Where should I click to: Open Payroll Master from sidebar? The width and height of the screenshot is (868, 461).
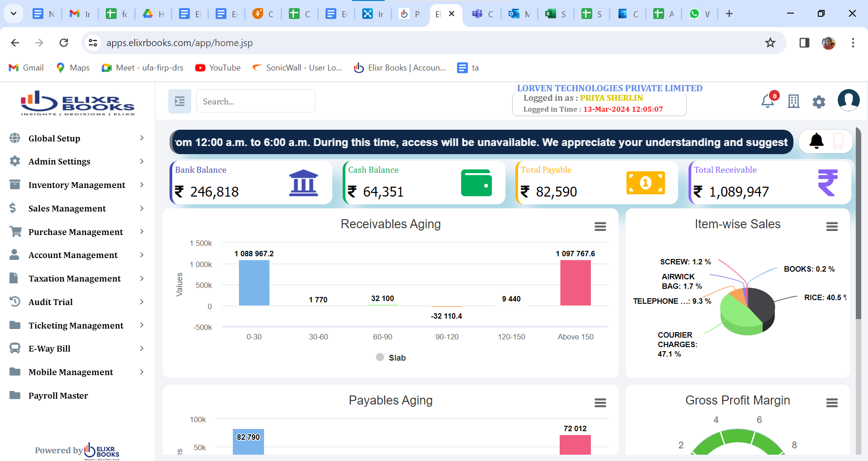58,395
